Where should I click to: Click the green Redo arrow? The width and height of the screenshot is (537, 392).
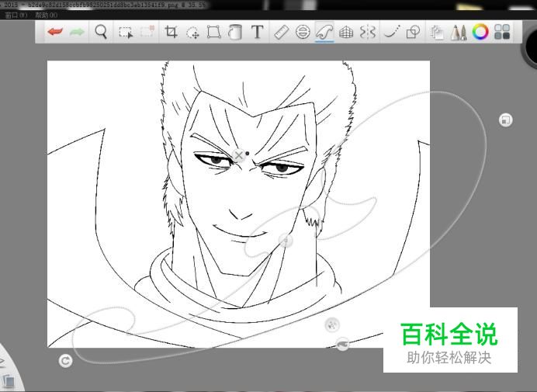77,32
